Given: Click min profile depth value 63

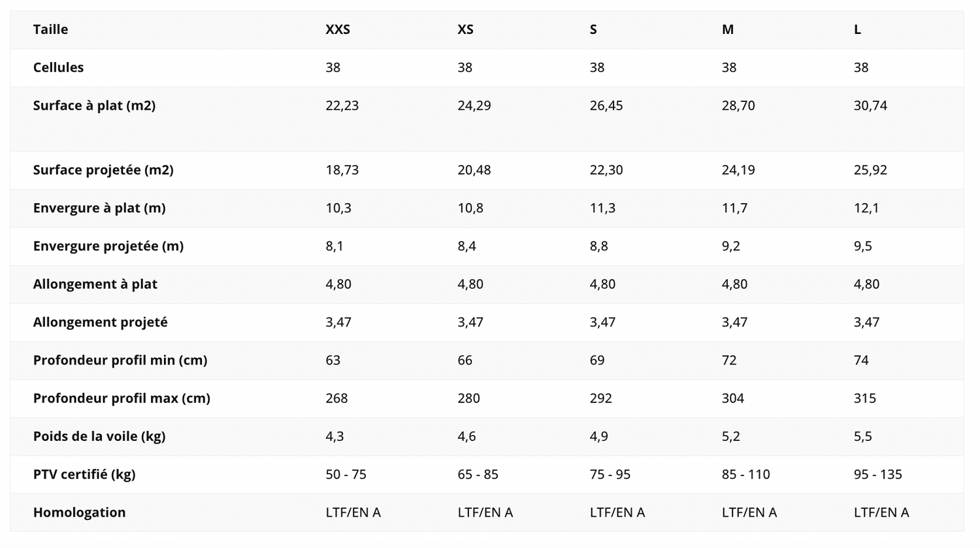Looking at the screenshot, I should point(333,360).
